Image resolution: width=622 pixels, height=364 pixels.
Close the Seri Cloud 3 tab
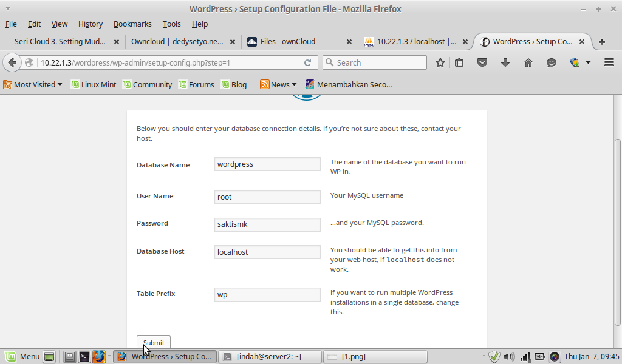pyautogui.click(x=117, y=42)
